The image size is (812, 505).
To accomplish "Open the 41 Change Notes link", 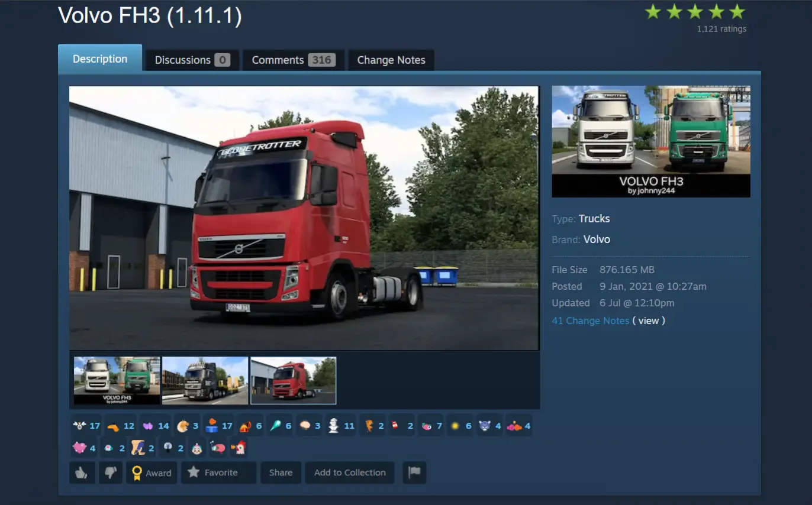I will pyautogui.click(x=590, y=321).
